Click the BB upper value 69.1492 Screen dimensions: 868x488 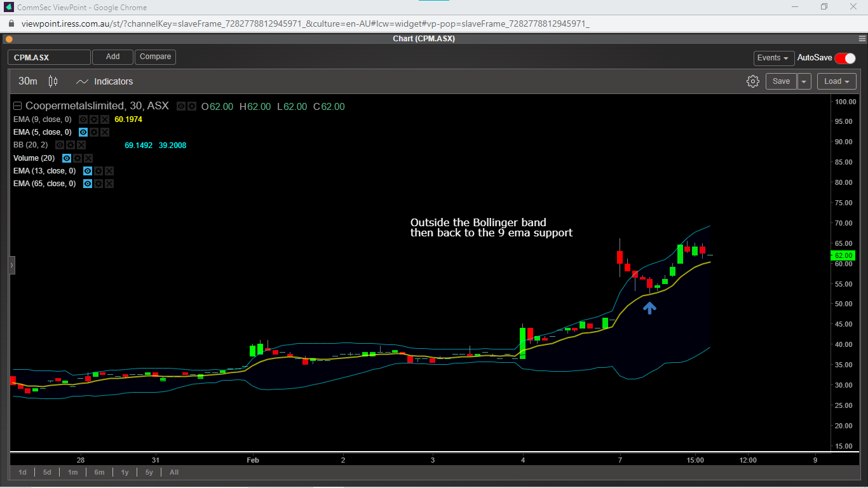(139, 146)
